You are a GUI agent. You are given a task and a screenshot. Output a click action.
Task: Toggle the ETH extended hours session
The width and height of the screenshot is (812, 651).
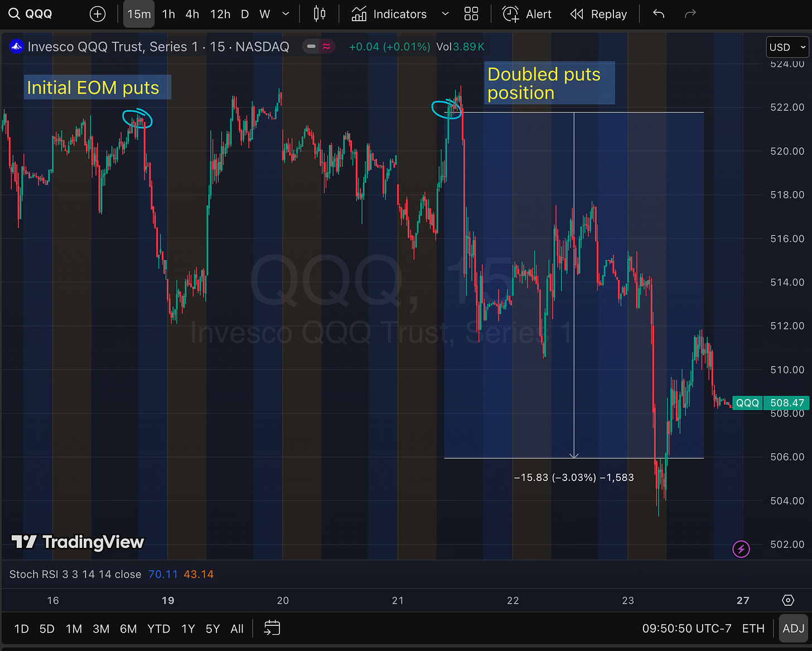coord(753,629)
